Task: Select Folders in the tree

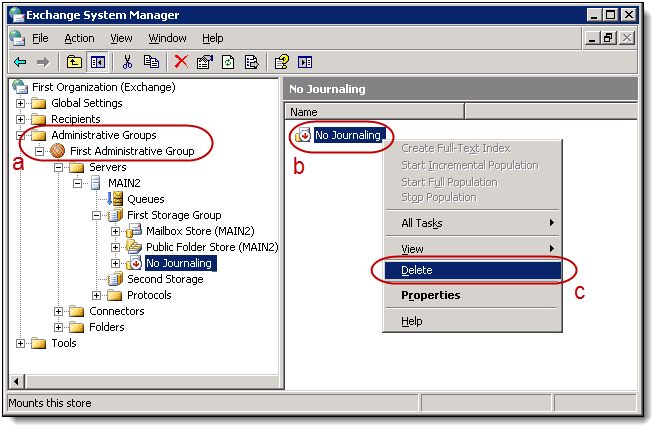Action: (x=107, y=327)
